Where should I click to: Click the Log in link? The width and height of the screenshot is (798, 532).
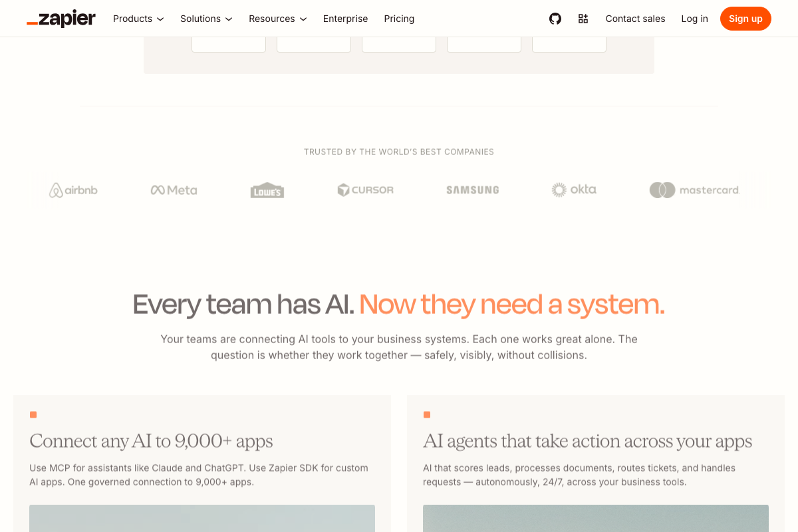pos(694,19)
